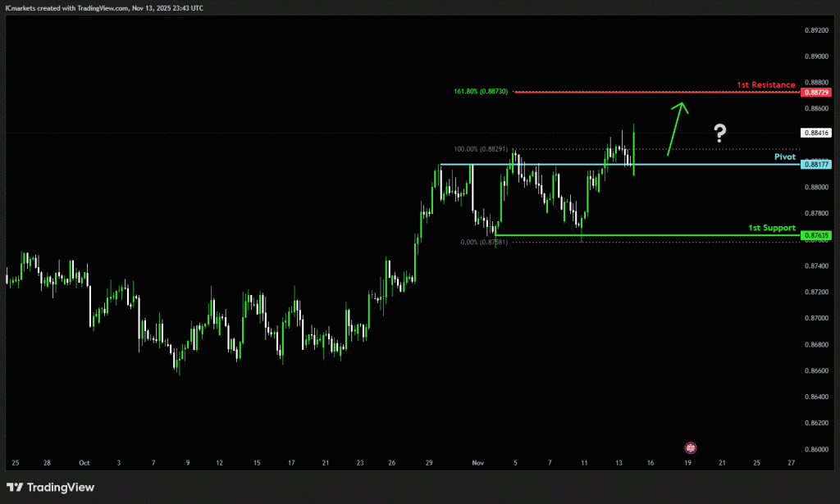The image size is (840, 504).
Task: Select the green 0.87635 support price tag
Action: click(816, 236)
